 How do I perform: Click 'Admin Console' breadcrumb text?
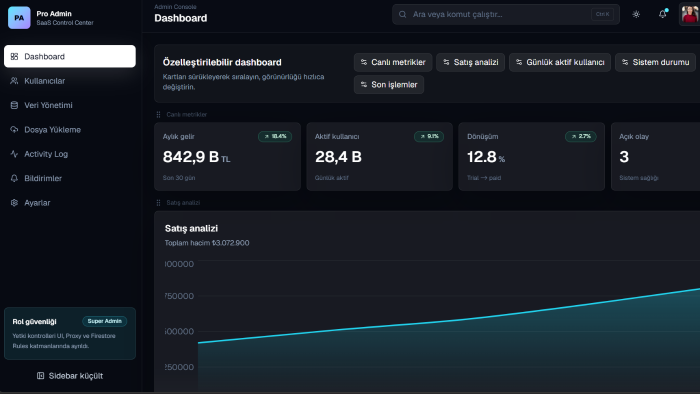pyautogui.click(x=175, y=7)
